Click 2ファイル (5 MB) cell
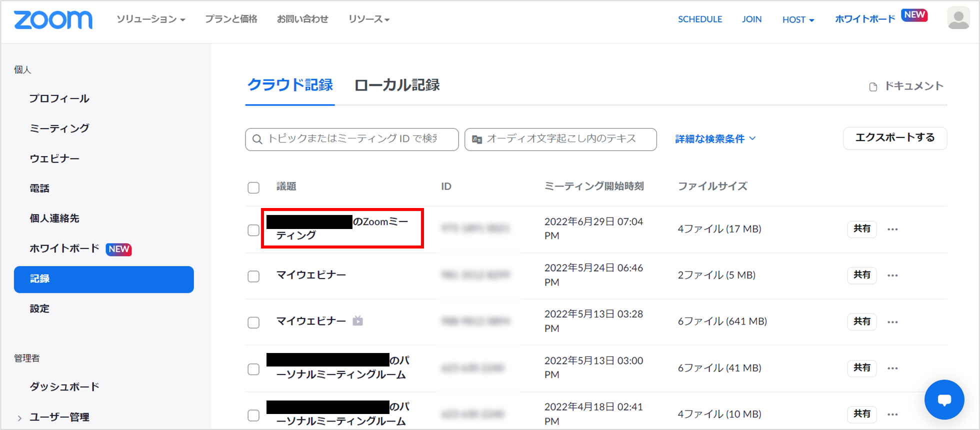This screenshot has width=980, height=430. coord(716,275)
